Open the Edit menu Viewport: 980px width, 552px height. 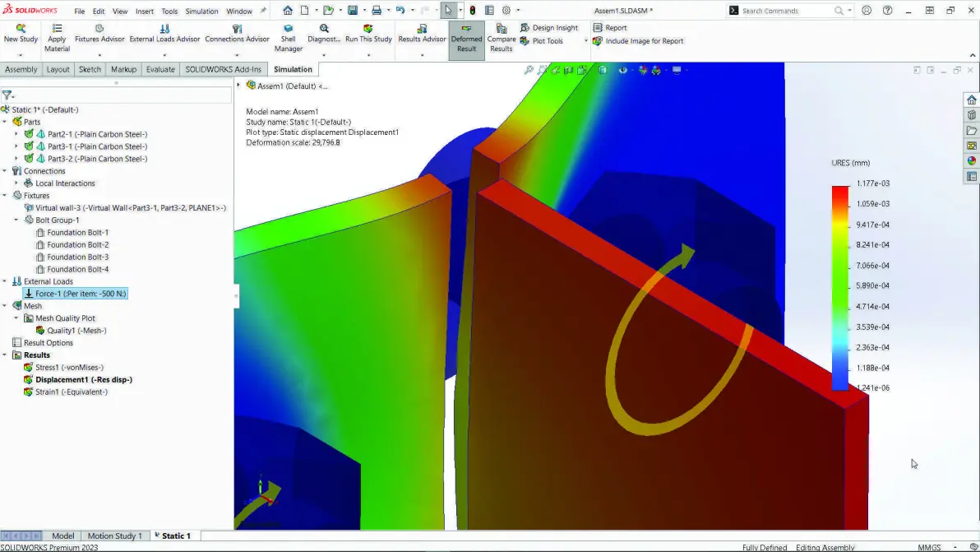tap(99, 12)
